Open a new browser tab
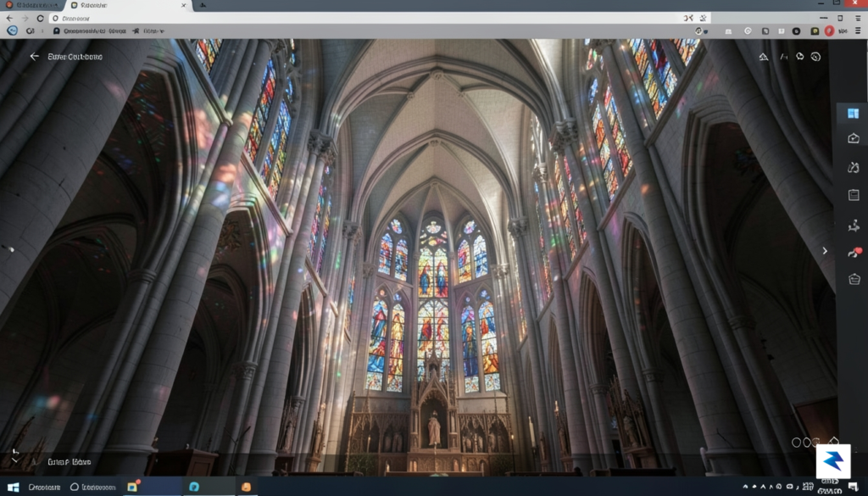This screenshot has height=496, width=868. (203, 5)
